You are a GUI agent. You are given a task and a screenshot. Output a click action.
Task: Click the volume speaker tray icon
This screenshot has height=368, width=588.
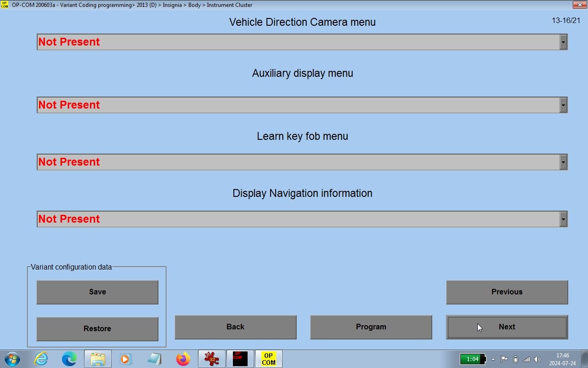[537, 359]
